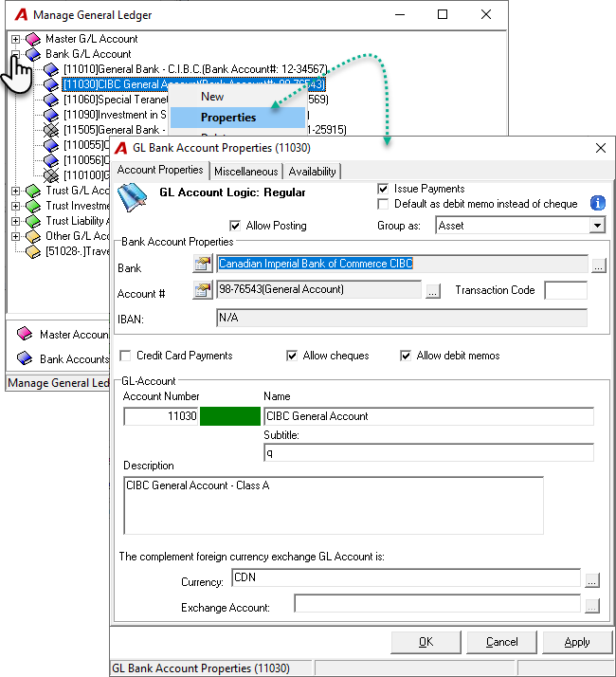The image size is (616, 677).
Task: Expand the Trust G/L Account tree node
Action: [15, 191]
